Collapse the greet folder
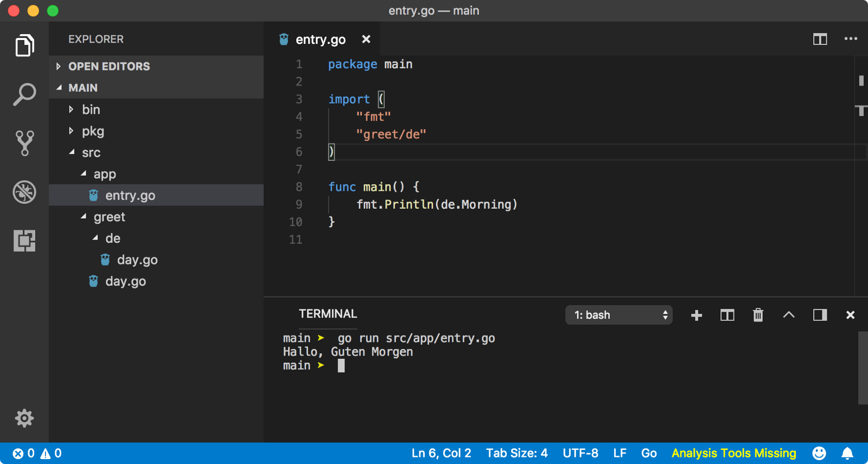Viewport: 868px width, 464px height. 156,217
